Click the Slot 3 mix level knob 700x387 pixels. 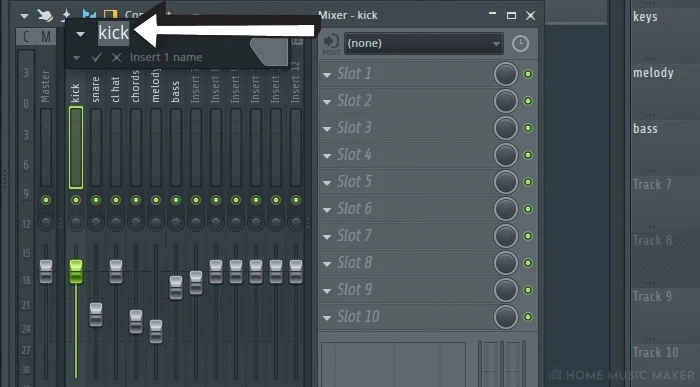click(x=506, y=128)
